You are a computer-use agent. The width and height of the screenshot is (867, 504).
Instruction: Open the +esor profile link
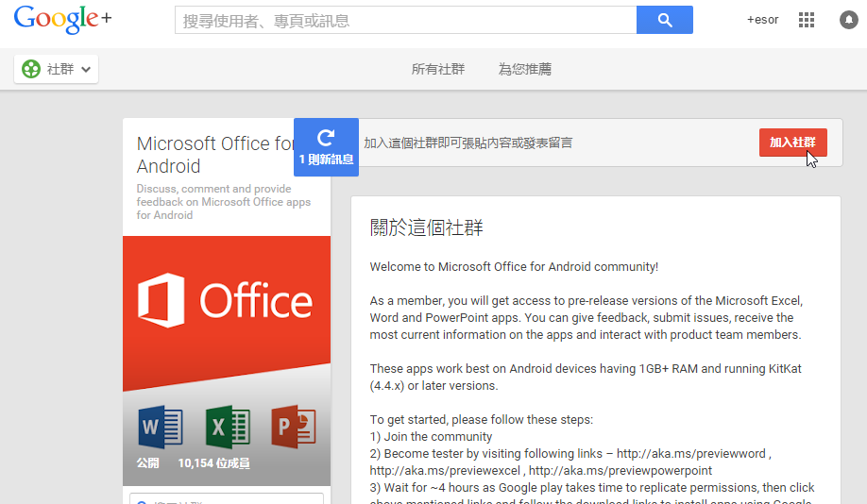762,20
